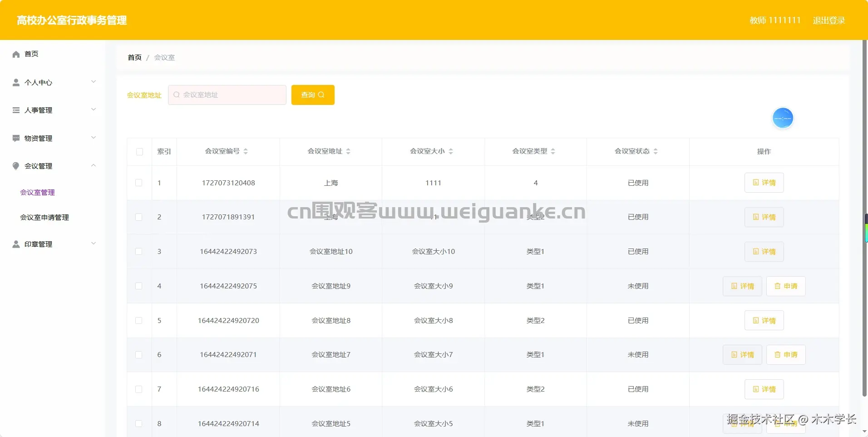This screenshot has width=868, height=437.
Task: Tick the select-all checkbox in the table header
Action: click(x=139, y=152)
